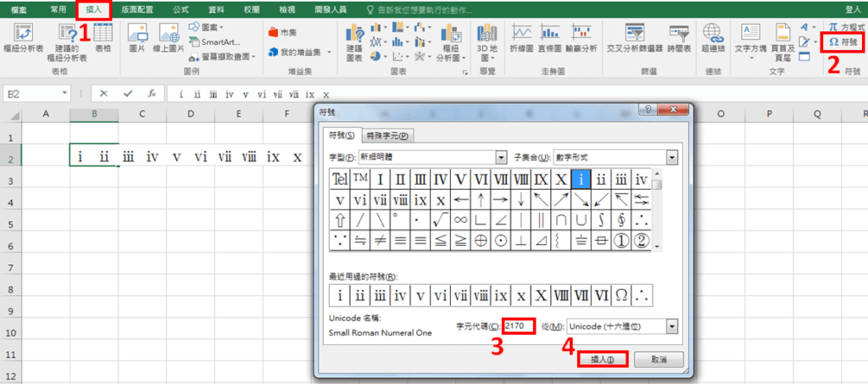Click the 插入 button in Symbol dialog

tap(603, 359)
